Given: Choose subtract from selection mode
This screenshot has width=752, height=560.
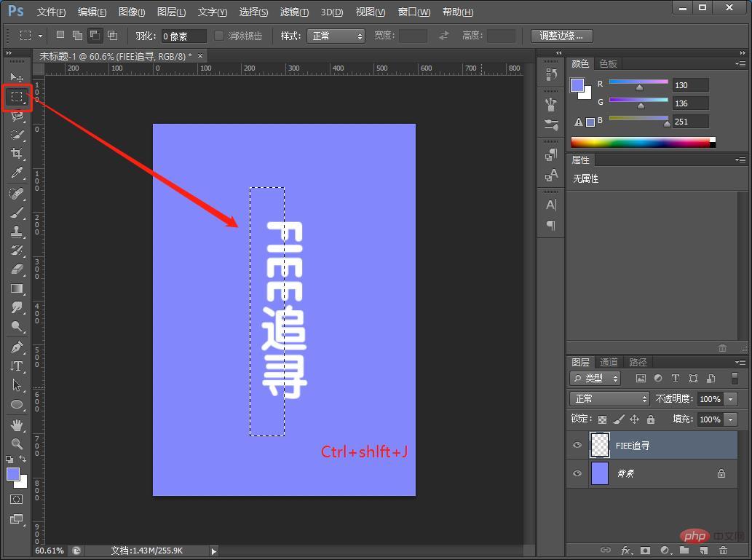Looking at the screenshot, I should 95,35.
